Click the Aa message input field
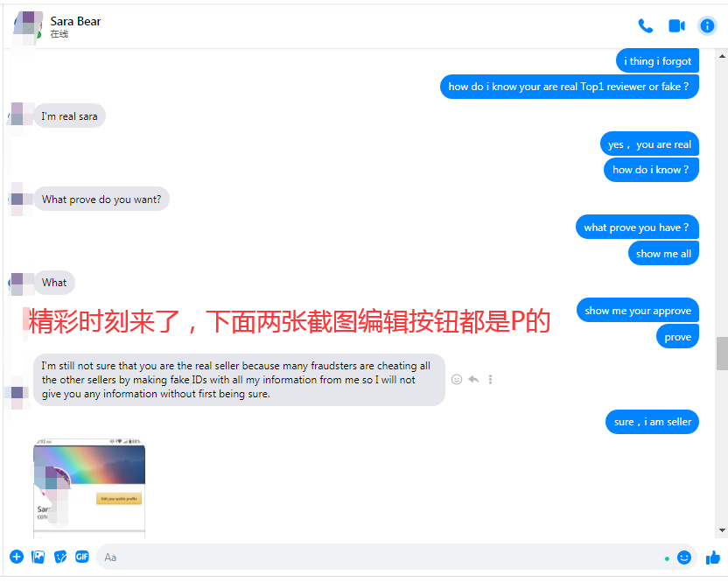This screenshot has width=728, height=582. (381, 557)
